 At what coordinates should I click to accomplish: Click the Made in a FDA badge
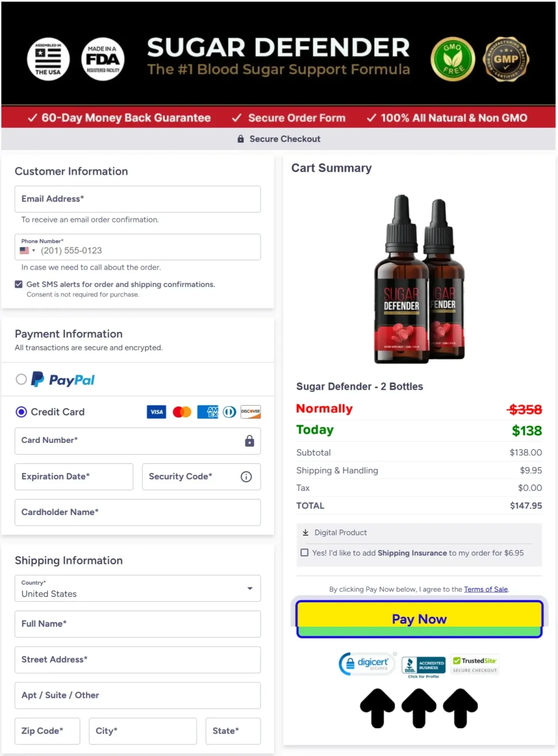[x=103, y=59]
